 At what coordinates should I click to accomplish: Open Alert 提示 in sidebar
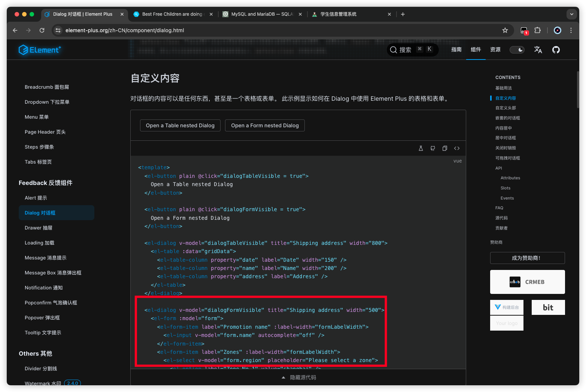pos(36,198)
